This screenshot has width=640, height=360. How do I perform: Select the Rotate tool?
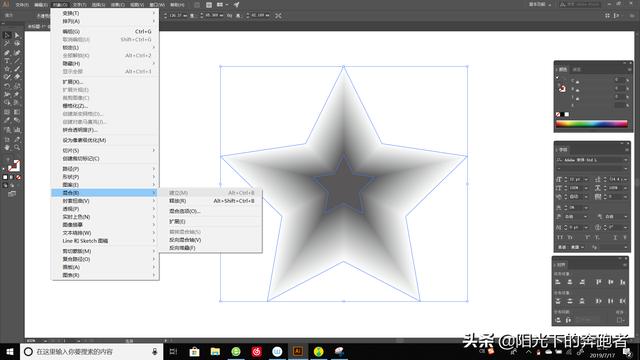7,86
